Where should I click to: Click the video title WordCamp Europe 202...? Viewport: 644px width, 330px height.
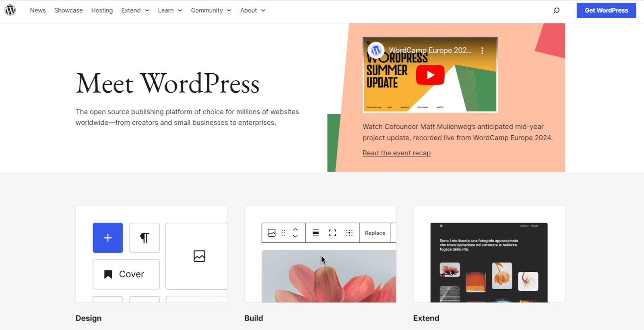[430, 51]
